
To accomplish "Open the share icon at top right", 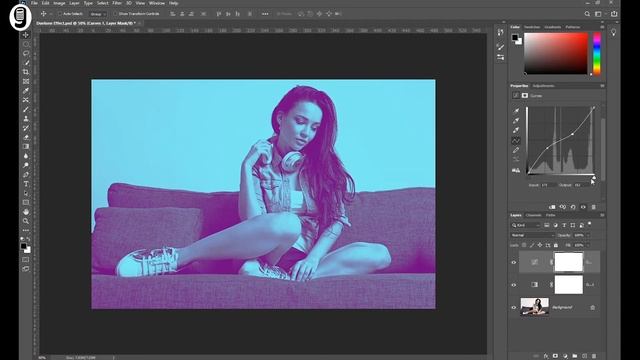I will pos(614,14).
